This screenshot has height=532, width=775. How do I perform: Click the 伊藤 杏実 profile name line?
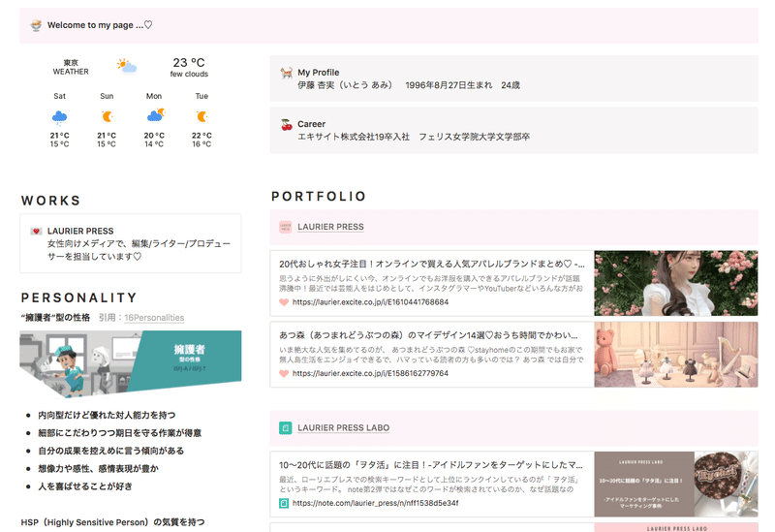click(x=409, y=85)
